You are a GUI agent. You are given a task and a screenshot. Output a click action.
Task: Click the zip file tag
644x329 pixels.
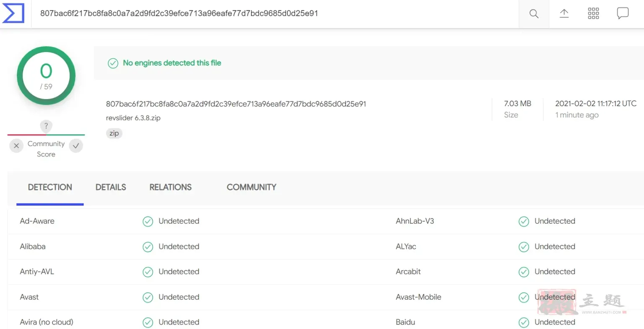coord(114,133)
